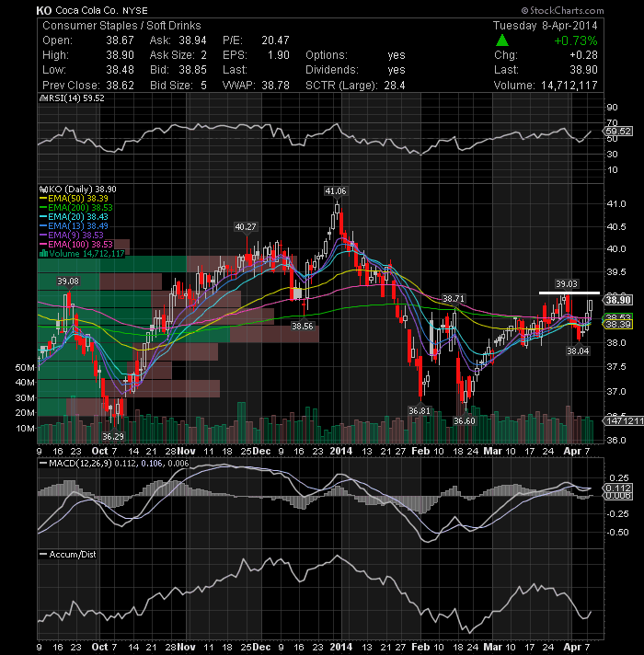Click the Accum/Dist panel label

68,555
